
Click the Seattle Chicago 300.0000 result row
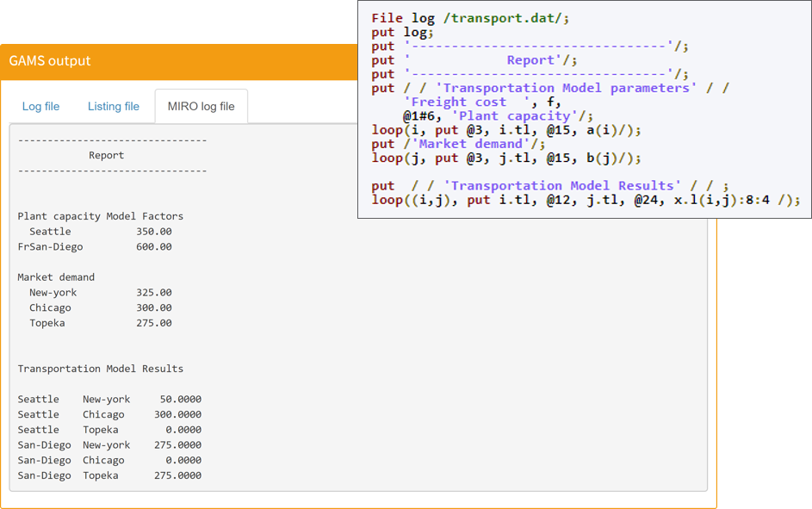(x=109, y=414)
